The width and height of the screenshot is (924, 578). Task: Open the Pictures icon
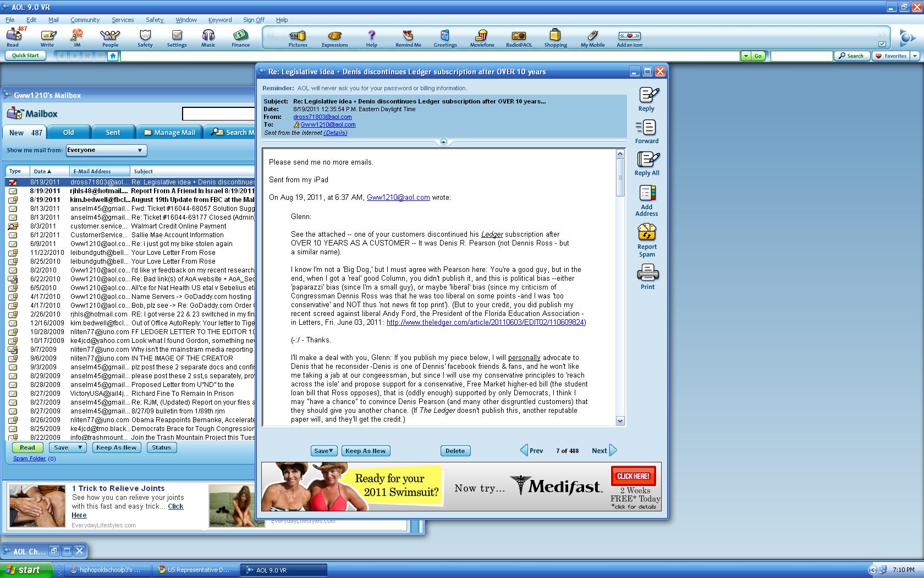298,38
